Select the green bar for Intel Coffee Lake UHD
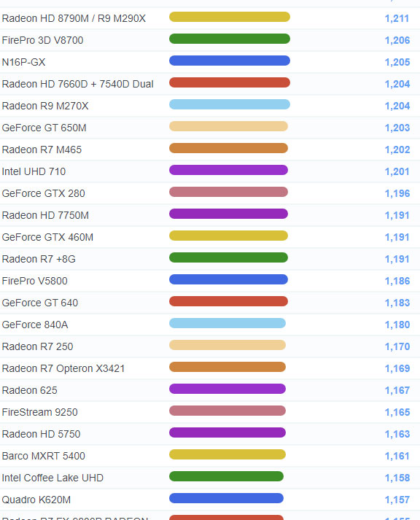 [227, 476]
